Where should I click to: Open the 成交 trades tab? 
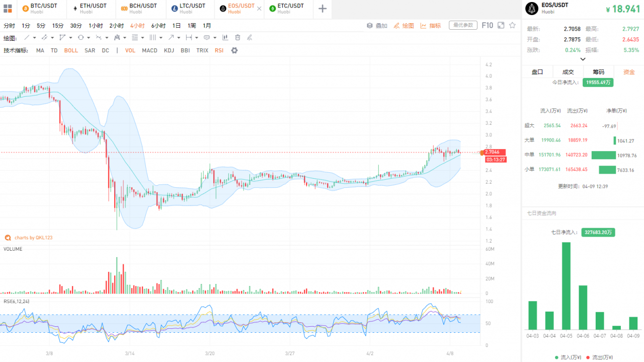(x=568, y=72)
